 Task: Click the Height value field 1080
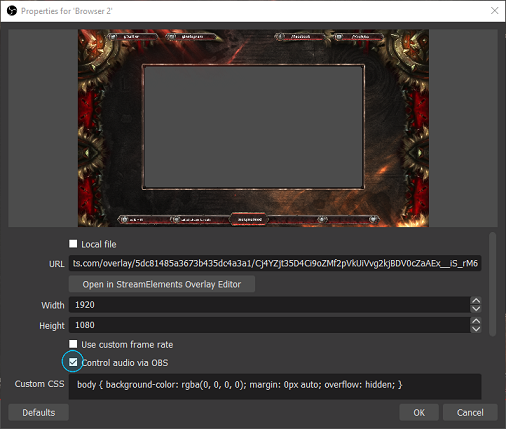pos(269,325)
